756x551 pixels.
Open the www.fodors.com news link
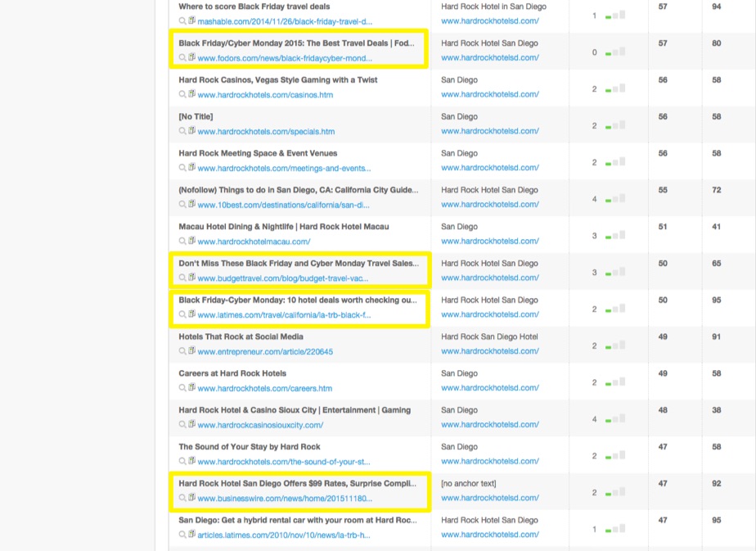(x=285, y=58)
